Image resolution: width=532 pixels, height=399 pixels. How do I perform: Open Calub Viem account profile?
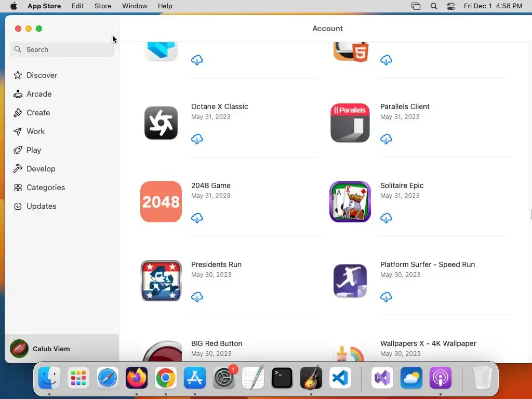62,349
